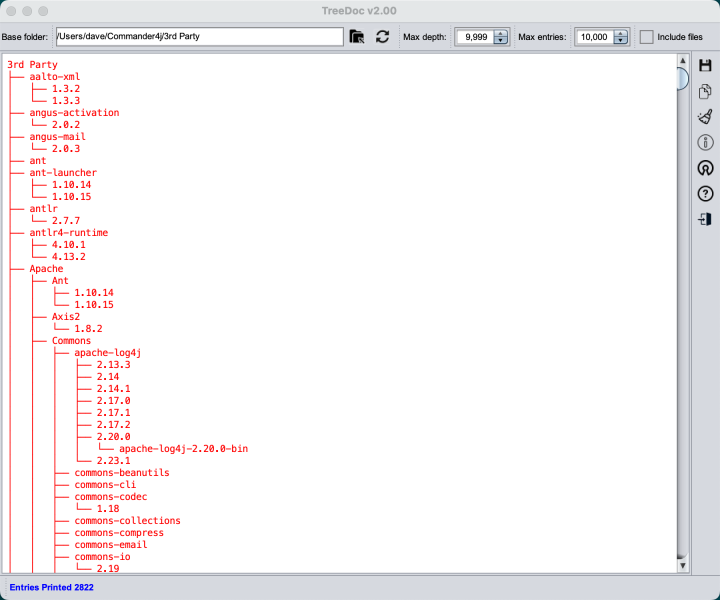Click the browse folder icon
The image size is (720, 600).
click(x=357, y=37)
